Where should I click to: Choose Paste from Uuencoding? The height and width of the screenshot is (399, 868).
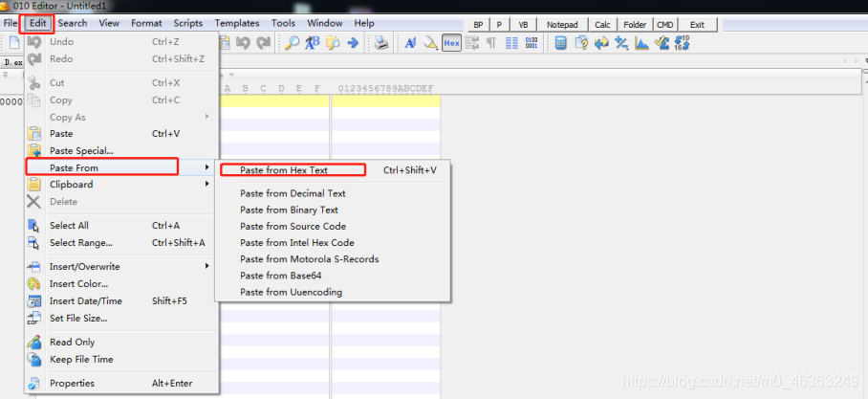click(334, 292)
